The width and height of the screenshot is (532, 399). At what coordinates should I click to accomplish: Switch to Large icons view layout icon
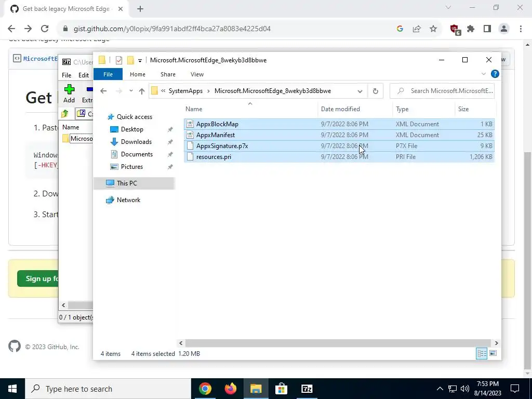493,353
